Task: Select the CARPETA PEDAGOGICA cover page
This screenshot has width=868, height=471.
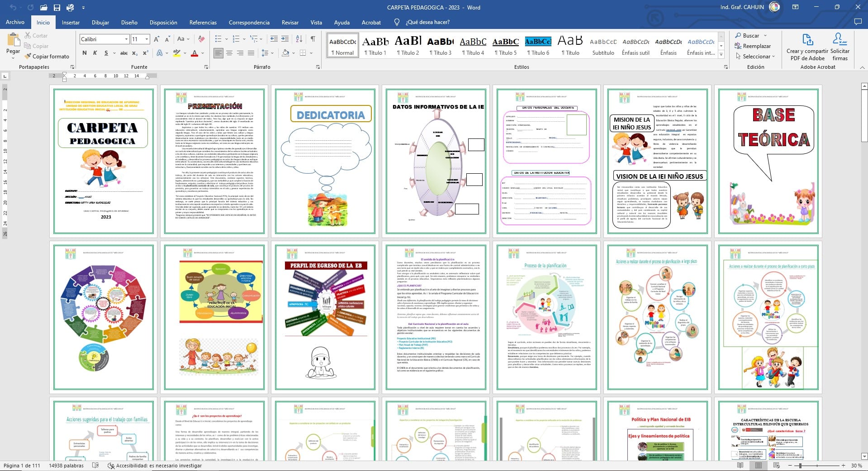Action: point(104,161)
